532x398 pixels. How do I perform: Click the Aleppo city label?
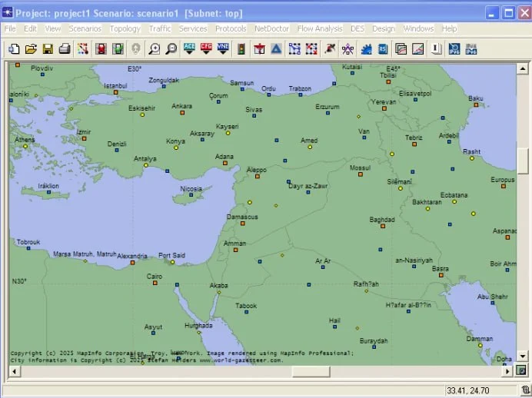[x=257, y=170]
